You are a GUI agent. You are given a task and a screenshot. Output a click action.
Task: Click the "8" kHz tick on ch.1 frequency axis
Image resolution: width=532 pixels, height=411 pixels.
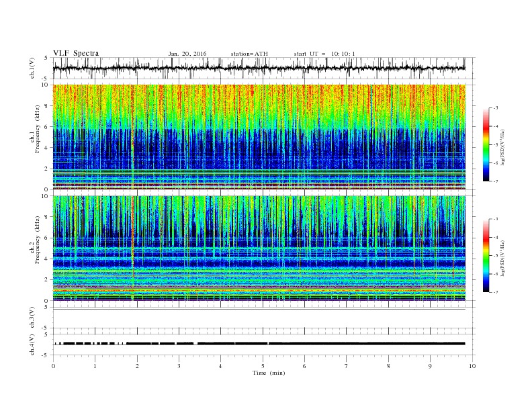coord(47,106)
